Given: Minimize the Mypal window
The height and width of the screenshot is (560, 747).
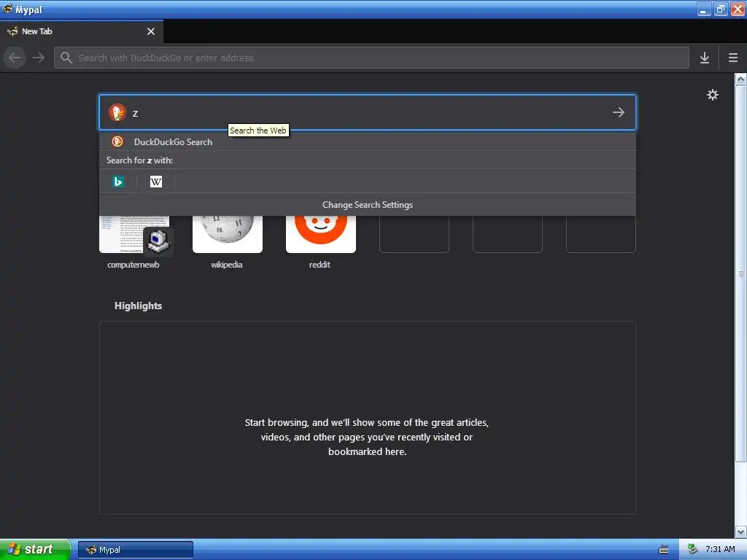Looking at the screenshot, I should pos(704,9).
